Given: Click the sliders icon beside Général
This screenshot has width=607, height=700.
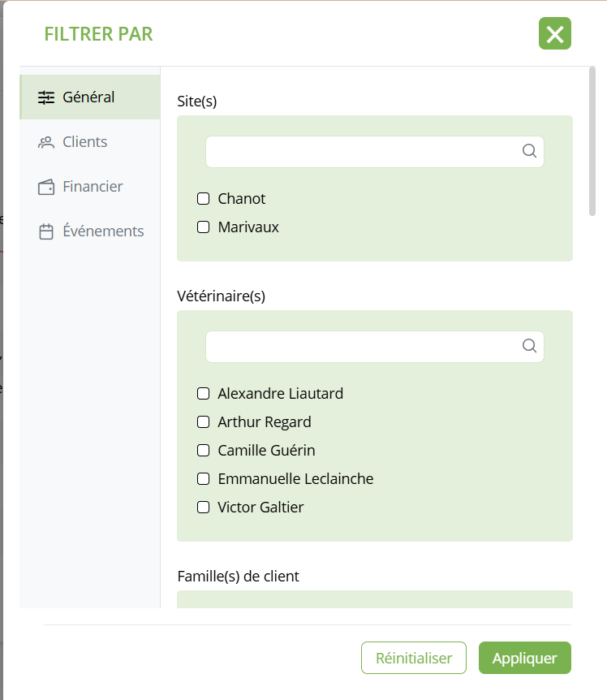Looking at the screenshot, I should coord(46,97).
